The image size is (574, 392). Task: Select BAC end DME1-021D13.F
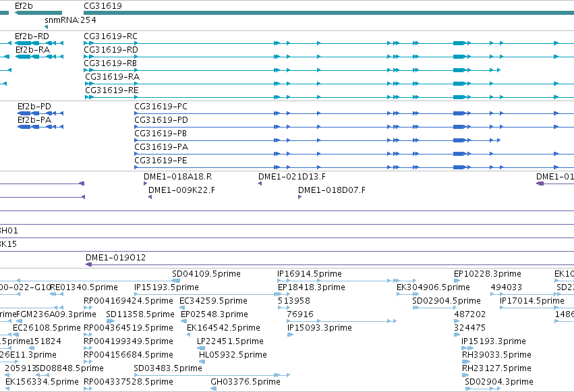(x=292, y=177)
